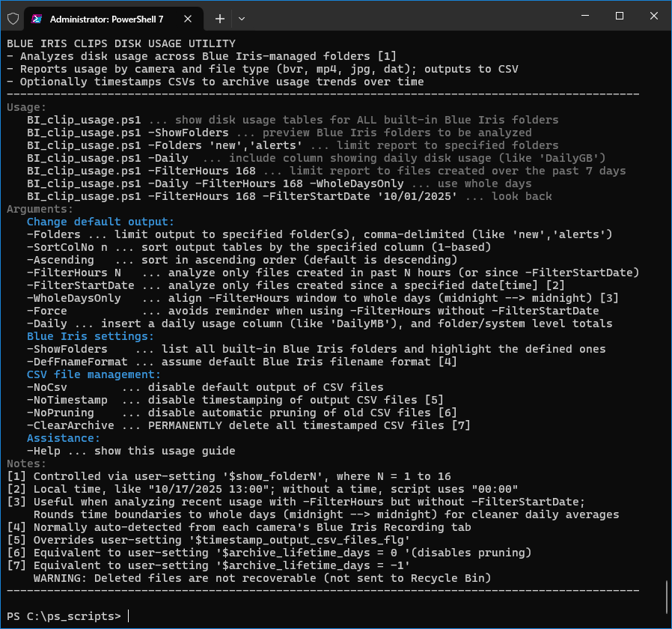Screen dimensions: 672x629
Task: Click the vertical scrollbar thumb
Action: [x=666, y=596]
